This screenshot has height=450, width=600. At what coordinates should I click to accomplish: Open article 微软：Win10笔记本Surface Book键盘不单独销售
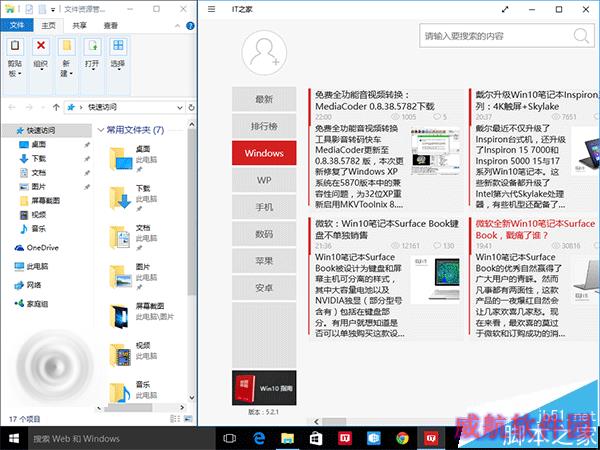tap(387, 229)
